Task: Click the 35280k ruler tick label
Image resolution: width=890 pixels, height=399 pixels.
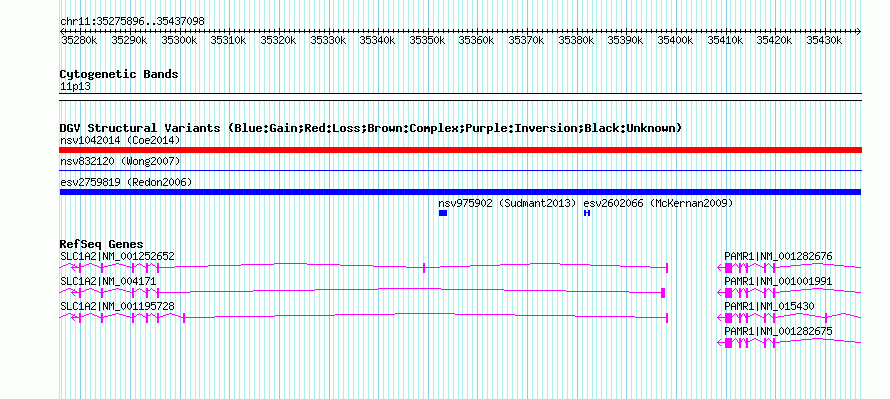Action: [79, 40]
